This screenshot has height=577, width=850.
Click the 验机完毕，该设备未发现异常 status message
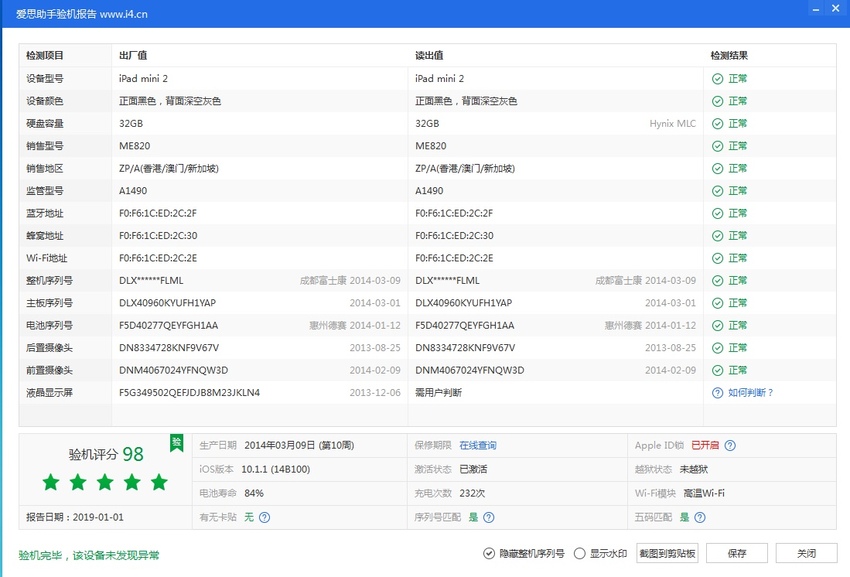point(89,555)
